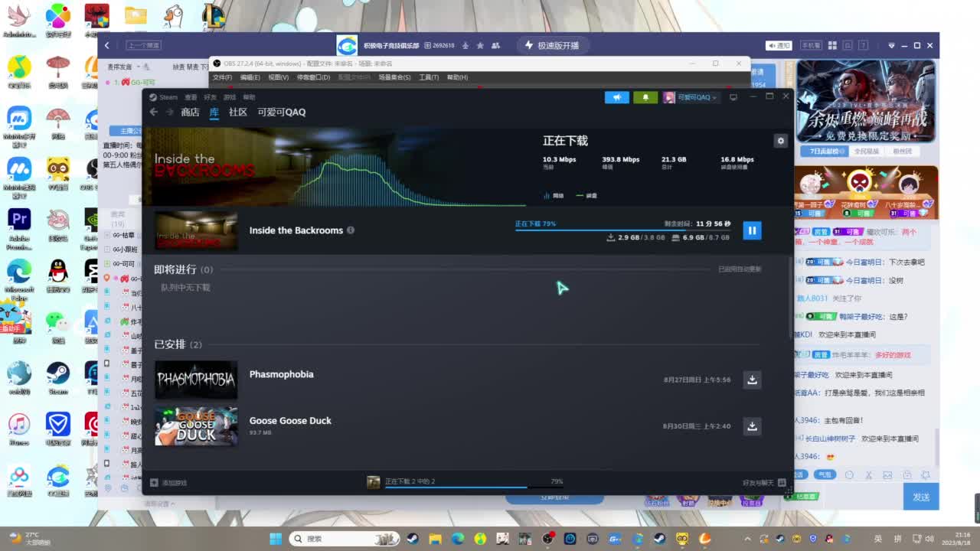Open File Explorer from the taskbar
The width and height of the screenshot is (980, 551).
(435, 539)
